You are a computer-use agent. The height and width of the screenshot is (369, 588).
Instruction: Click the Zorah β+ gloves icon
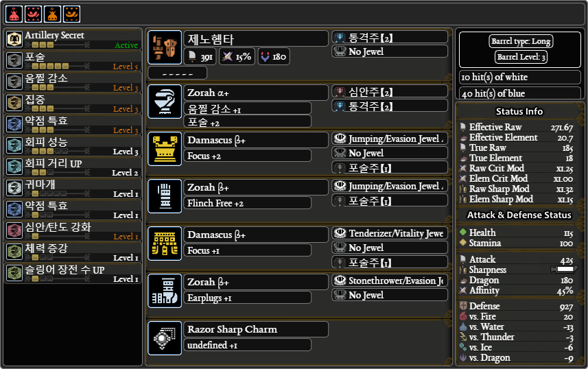coord(165,195)
